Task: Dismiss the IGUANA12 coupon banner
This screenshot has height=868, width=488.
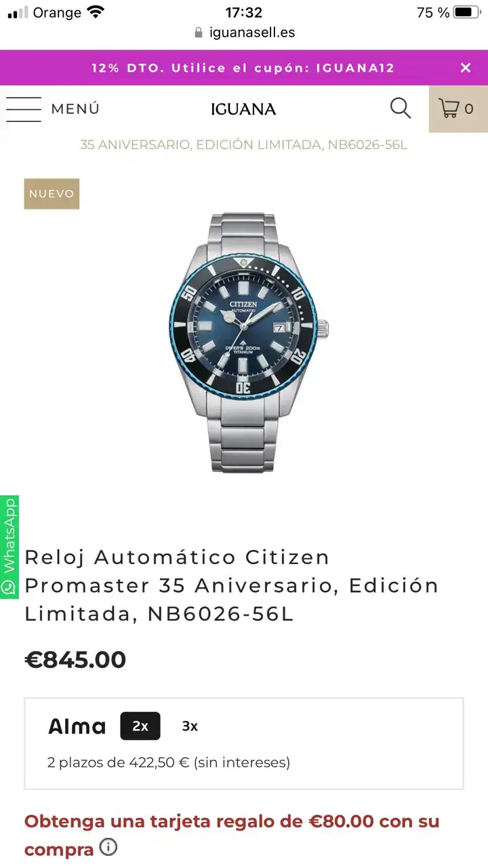Action: click(x=466, y=68)
